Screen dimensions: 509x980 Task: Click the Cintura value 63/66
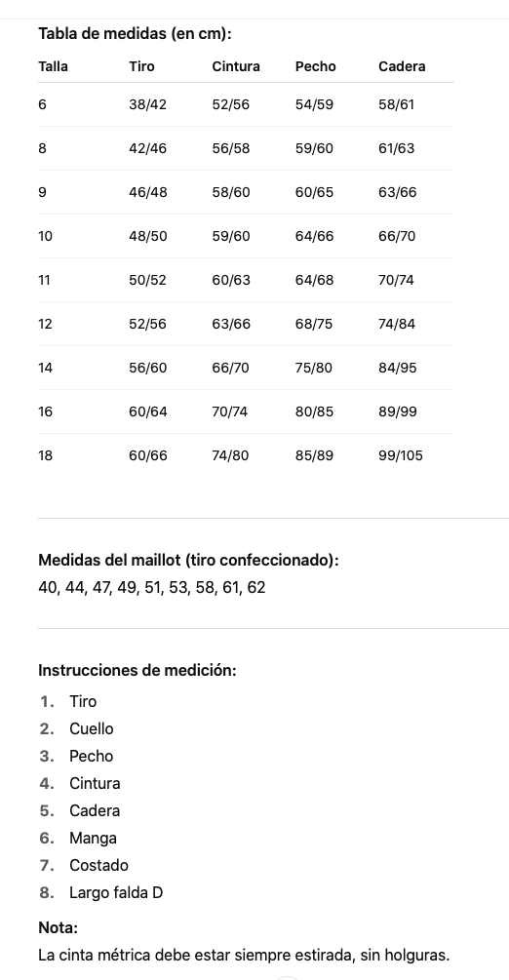[231, 324]
